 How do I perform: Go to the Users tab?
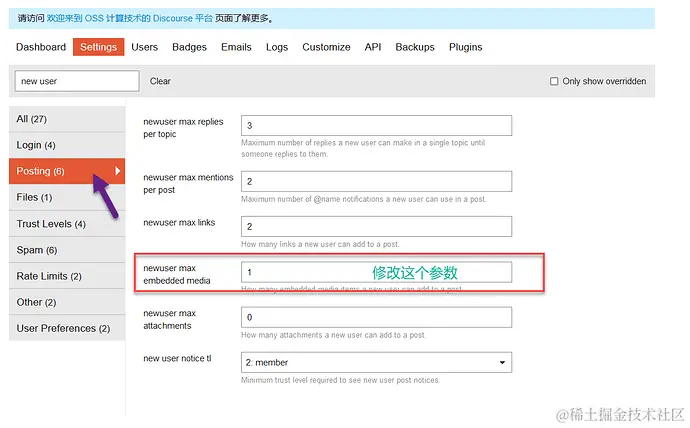pos(144,47)
